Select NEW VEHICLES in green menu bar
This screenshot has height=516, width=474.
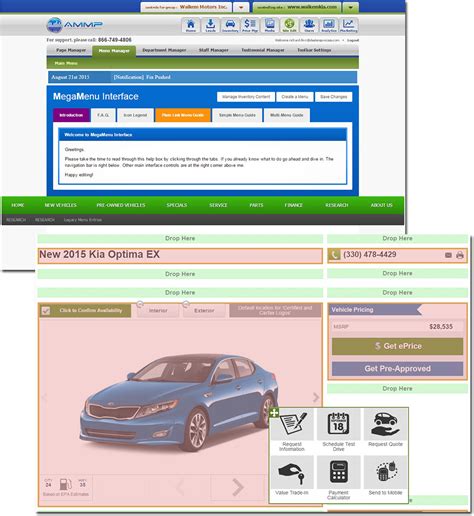point(61,205)
